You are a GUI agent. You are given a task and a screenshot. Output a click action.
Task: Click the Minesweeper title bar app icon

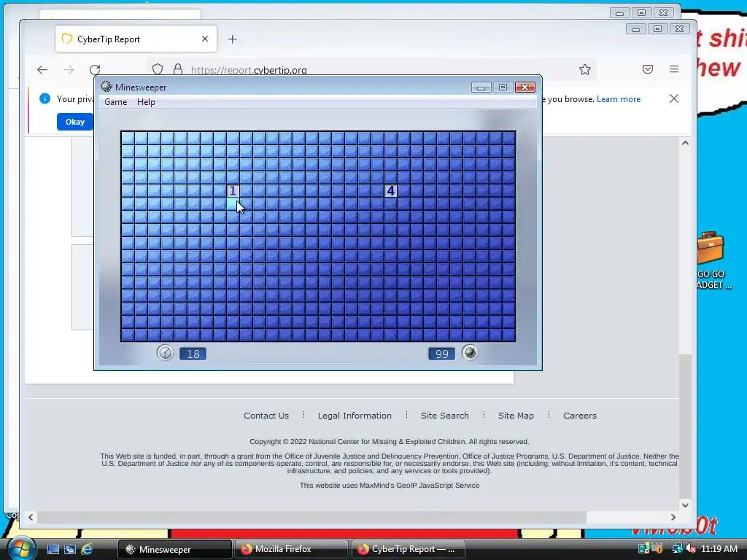(x=107, y=87)
